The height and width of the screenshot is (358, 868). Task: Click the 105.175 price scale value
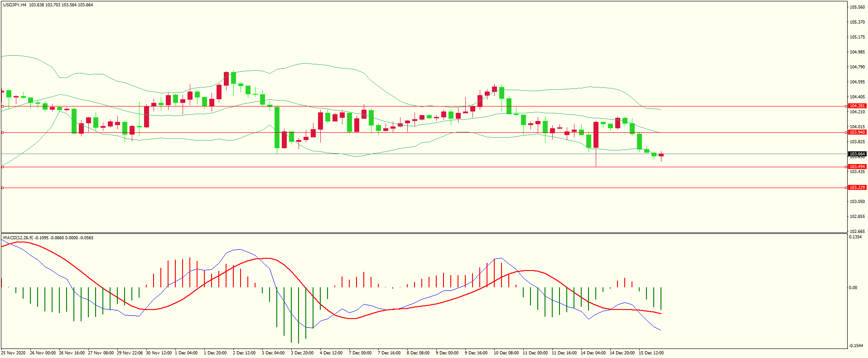pyautogui.click(x=857, y=37)
